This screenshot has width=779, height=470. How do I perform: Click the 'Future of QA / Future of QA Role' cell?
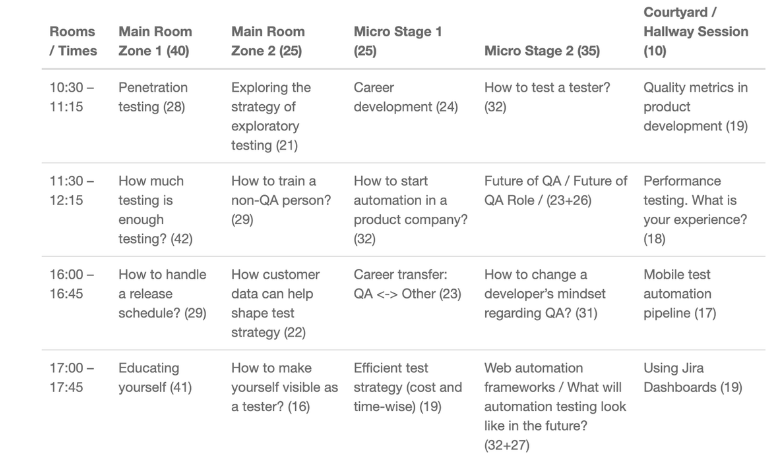pos(555,190)
